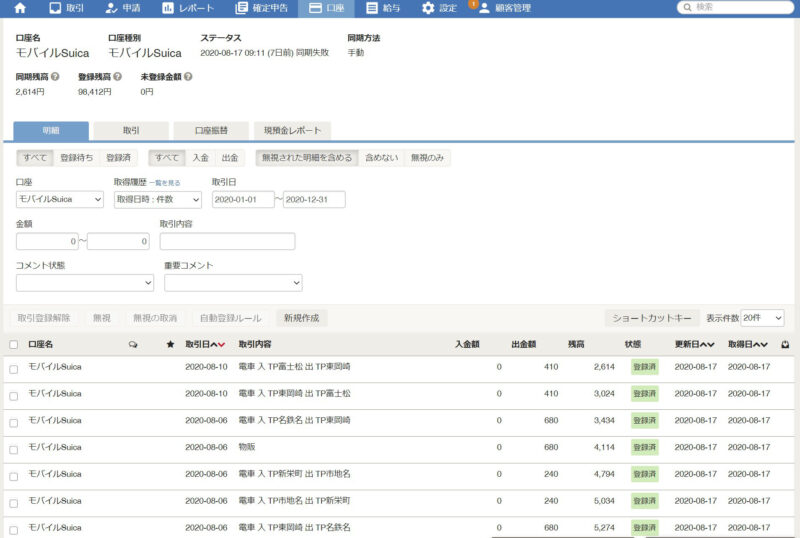Click the 自動登録ルール button
The height and width of the screenshot is (538, 800).
click(x=231, y=318)
